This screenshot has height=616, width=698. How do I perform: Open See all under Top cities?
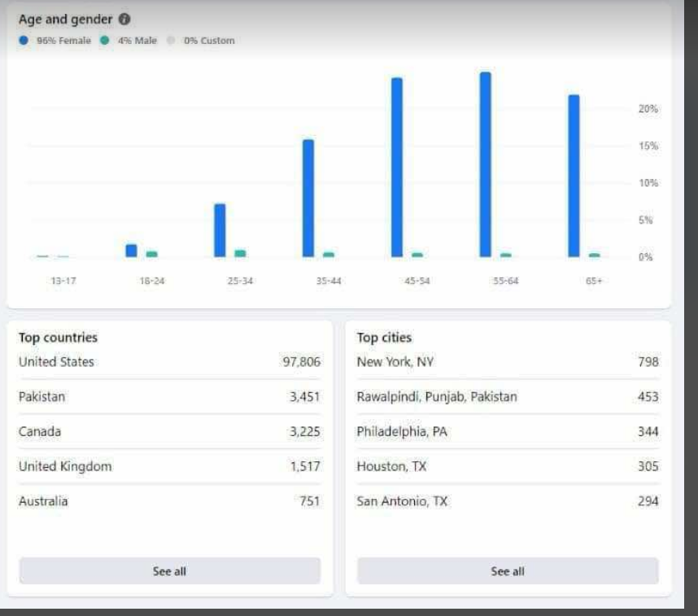[x=508, y=571]
